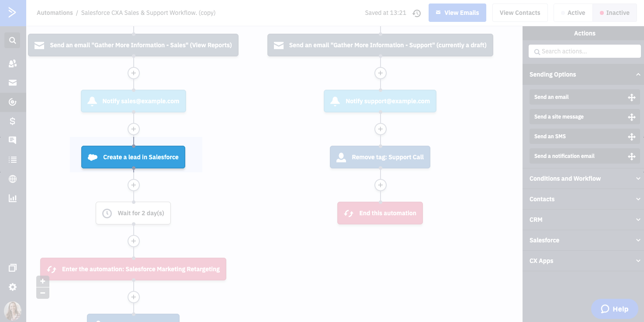Click drag handle icon for Send a notification email
Screen dimensions: 644x322
click(x=632, y=156)
